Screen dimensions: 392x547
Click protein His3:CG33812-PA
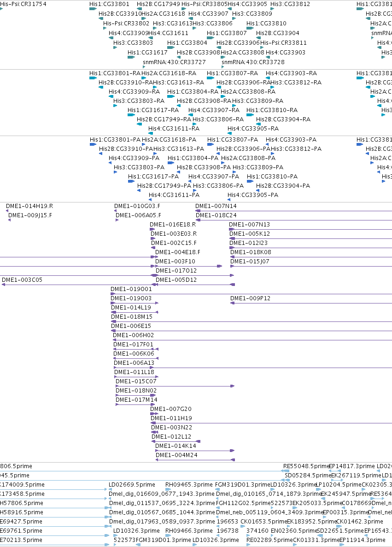pos(296,149)
